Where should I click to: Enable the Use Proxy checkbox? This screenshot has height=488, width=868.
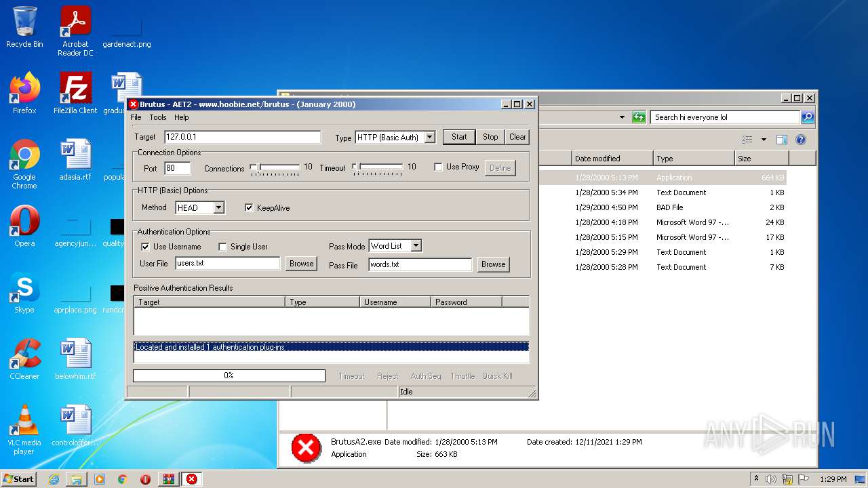click(438, 167)
